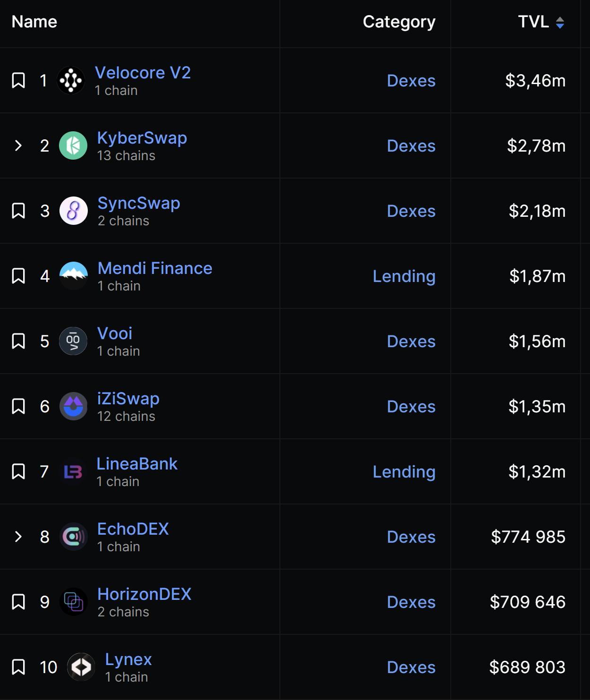Click the iZiSwap logo icon
This screenshot has height=700, width=590.
point(74,406)
